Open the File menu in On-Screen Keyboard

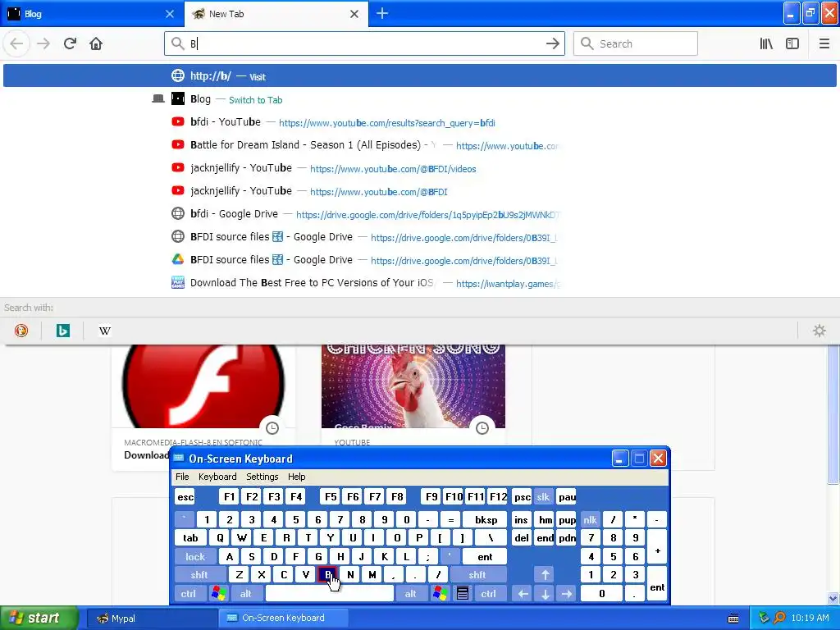pos(182,477)
